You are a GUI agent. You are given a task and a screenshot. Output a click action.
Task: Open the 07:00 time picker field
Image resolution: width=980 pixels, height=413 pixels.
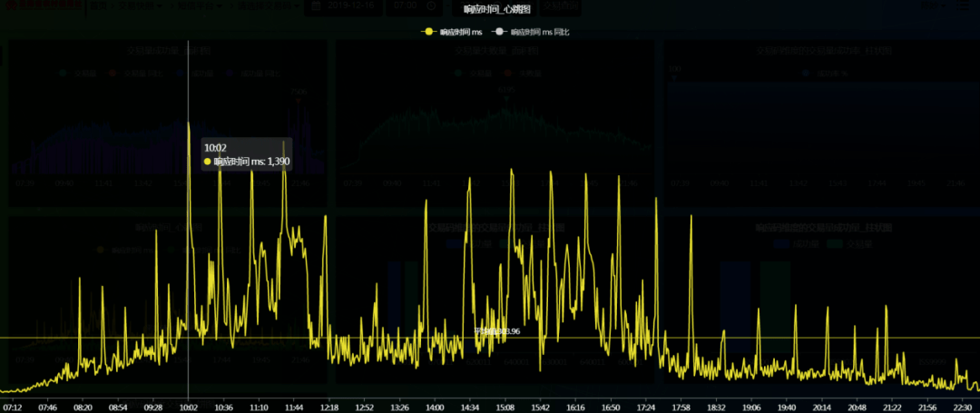415,6
